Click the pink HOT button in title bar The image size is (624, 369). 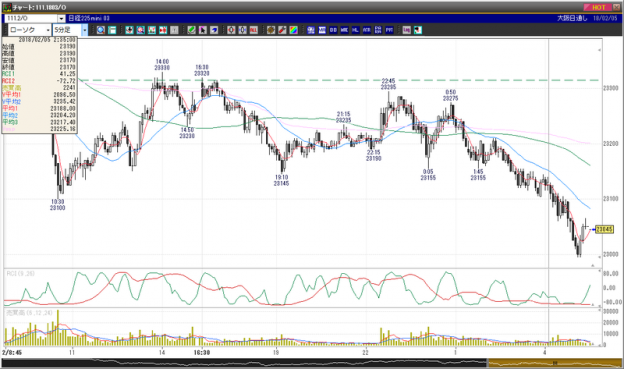[598, 7]
